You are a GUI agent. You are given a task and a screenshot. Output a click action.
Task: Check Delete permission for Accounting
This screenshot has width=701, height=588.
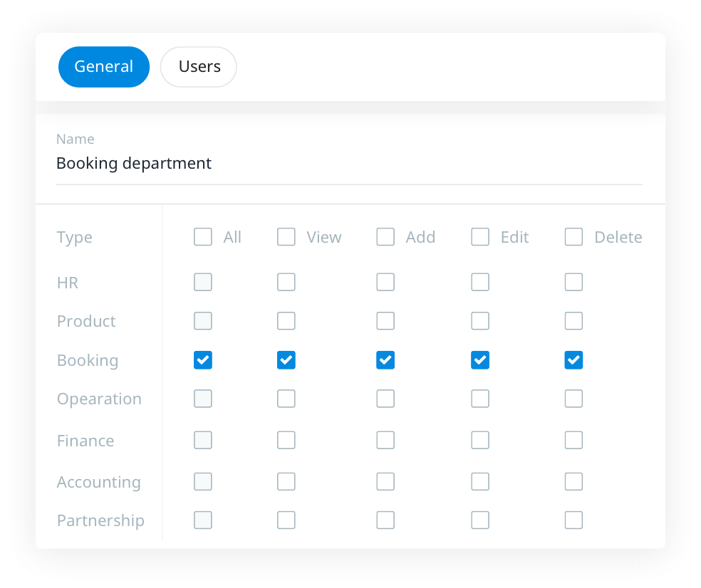[573, 482]
